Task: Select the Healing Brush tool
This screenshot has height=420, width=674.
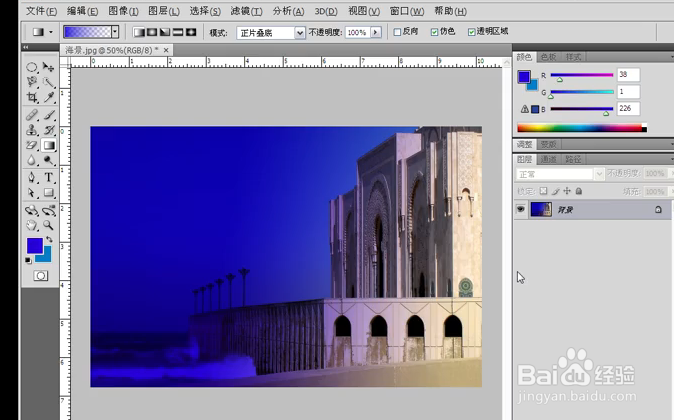Action: click(x=32, y=115)
